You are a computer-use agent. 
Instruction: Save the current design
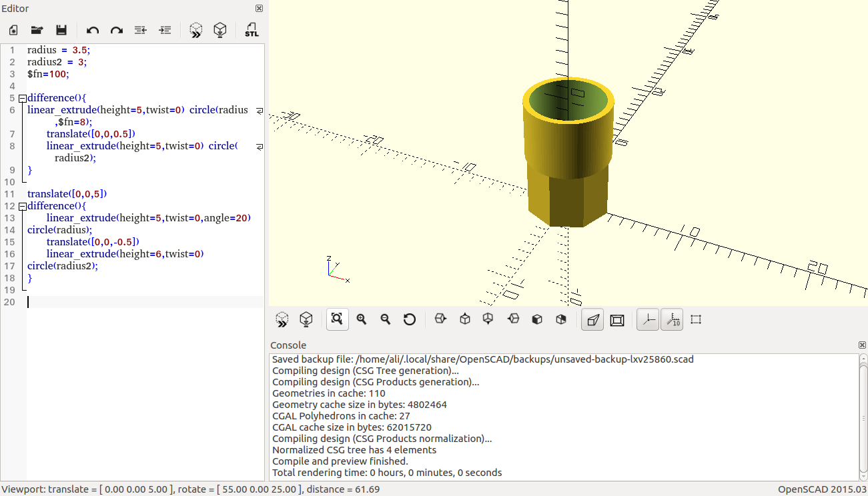pos(61,30)
